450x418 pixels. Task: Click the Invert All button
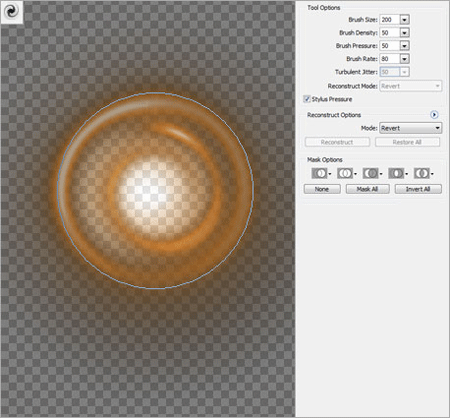[418, 189]
